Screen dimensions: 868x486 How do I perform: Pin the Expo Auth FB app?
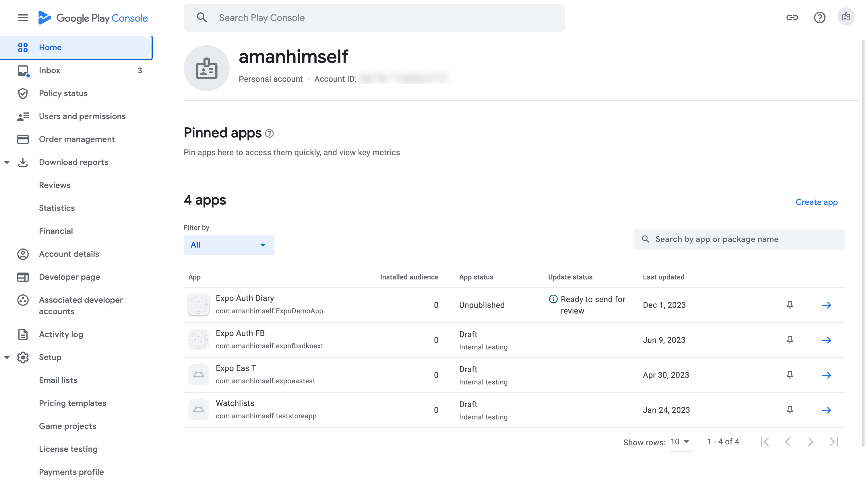click(789, 340)
